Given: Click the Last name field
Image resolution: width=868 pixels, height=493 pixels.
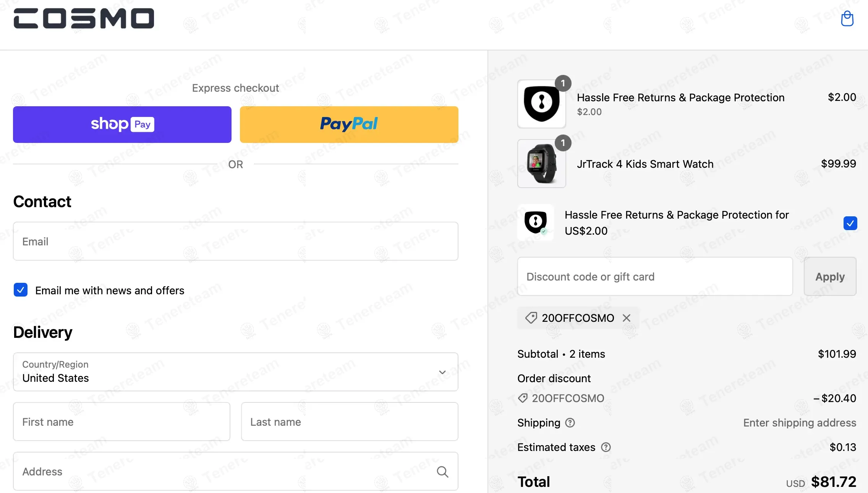Looking at the screenshot, I should point(349,422).
